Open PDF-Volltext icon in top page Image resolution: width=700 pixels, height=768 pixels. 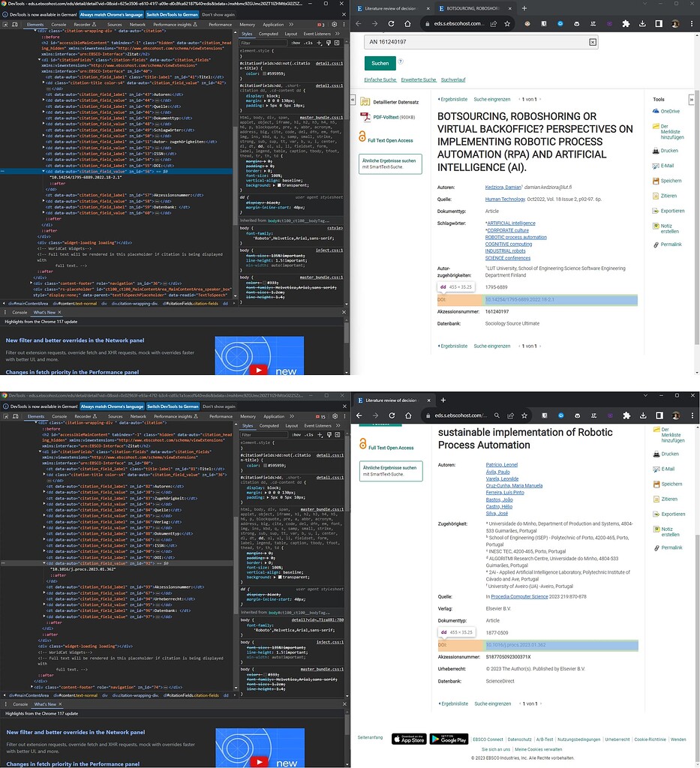coord(365,117)
